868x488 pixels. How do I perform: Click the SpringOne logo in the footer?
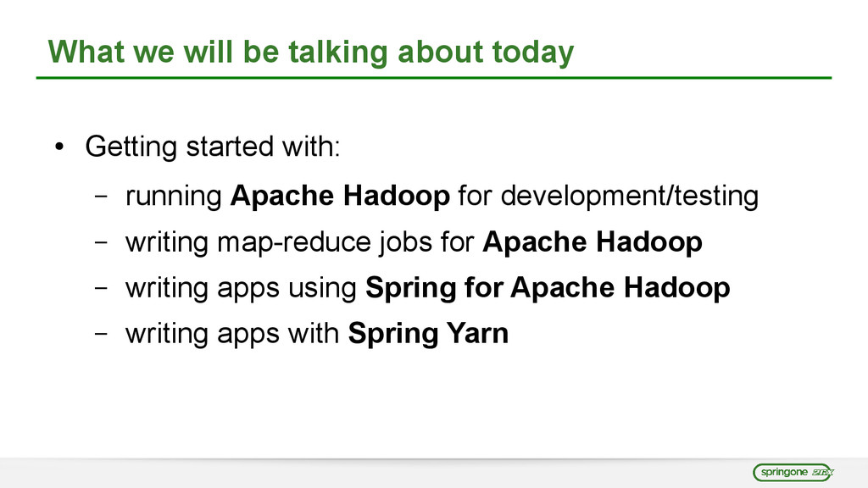click(x=784, y=472)
